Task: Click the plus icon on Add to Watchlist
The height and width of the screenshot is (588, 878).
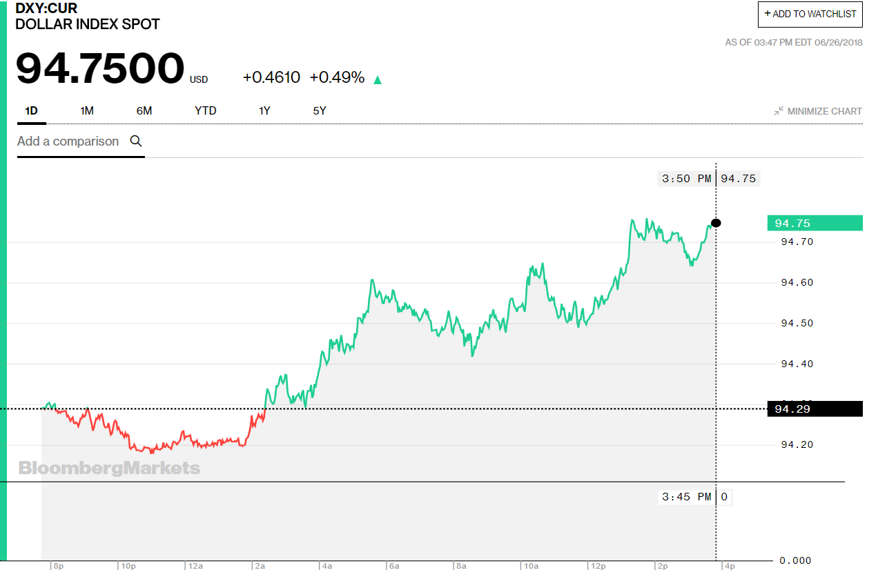Action: [x=766, y=14]
